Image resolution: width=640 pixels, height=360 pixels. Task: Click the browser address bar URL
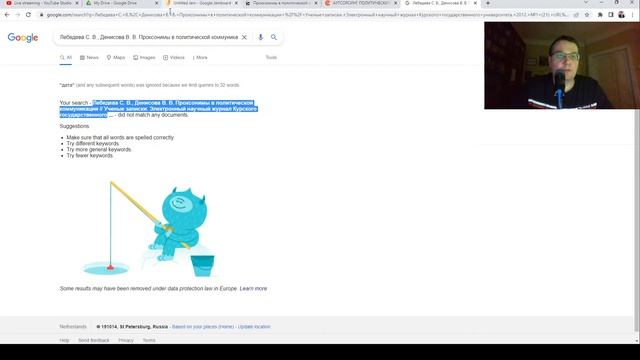coord(307,15)
